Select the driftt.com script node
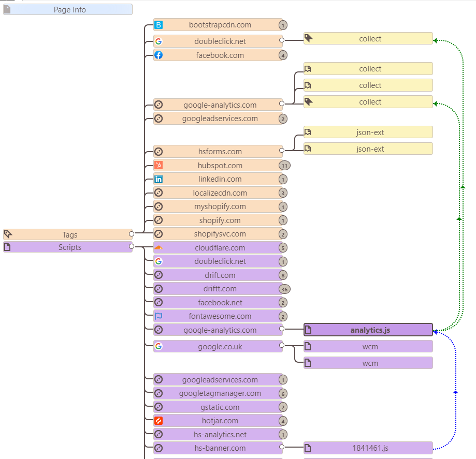This screenshot has height=459, width=476. (x=218, y=289)
